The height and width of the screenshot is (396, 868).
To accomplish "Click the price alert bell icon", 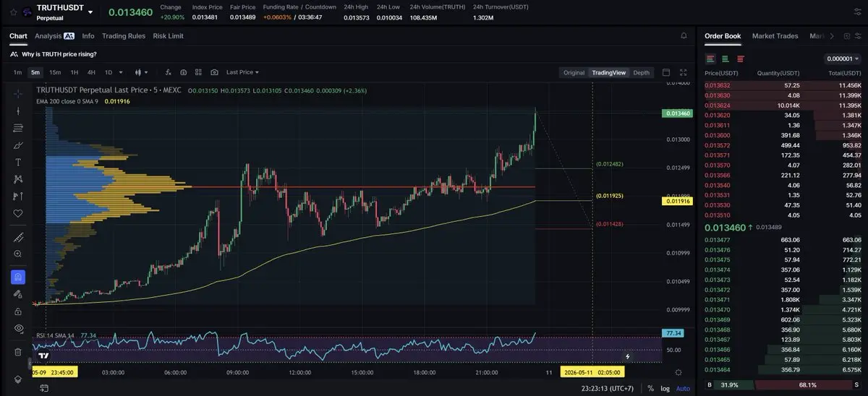I will (x=684, y=35).
